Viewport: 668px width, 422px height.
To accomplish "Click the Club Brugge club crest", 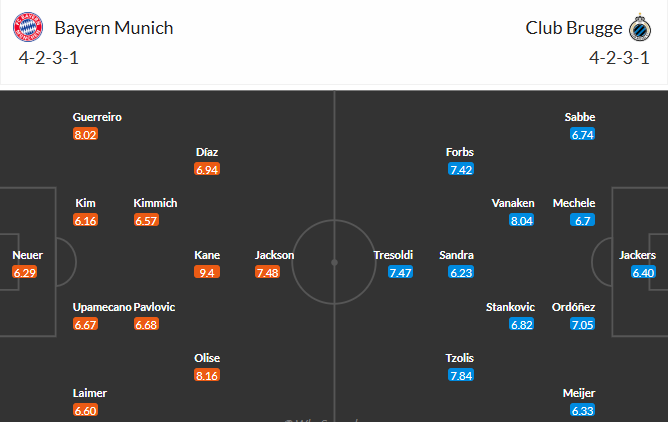I will [x=638, y=27].
